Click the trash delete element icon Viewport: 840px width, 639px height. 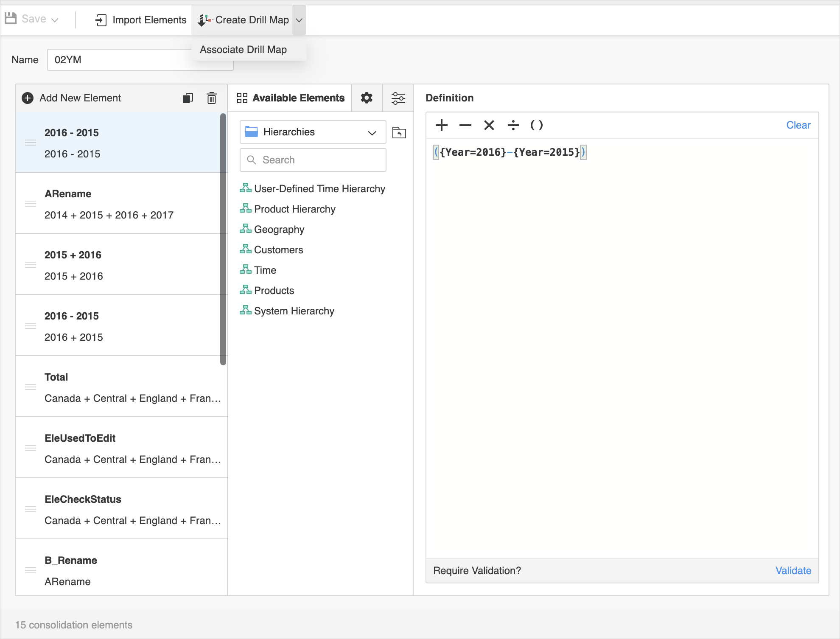tap(211, 98)
